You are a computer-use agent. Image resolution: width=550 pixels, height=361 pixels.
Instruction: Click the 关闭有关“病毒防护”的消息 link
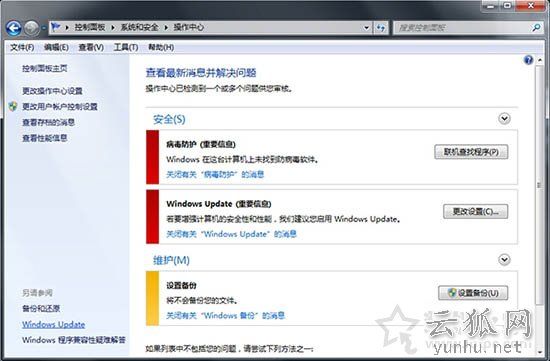pos(215,174)
